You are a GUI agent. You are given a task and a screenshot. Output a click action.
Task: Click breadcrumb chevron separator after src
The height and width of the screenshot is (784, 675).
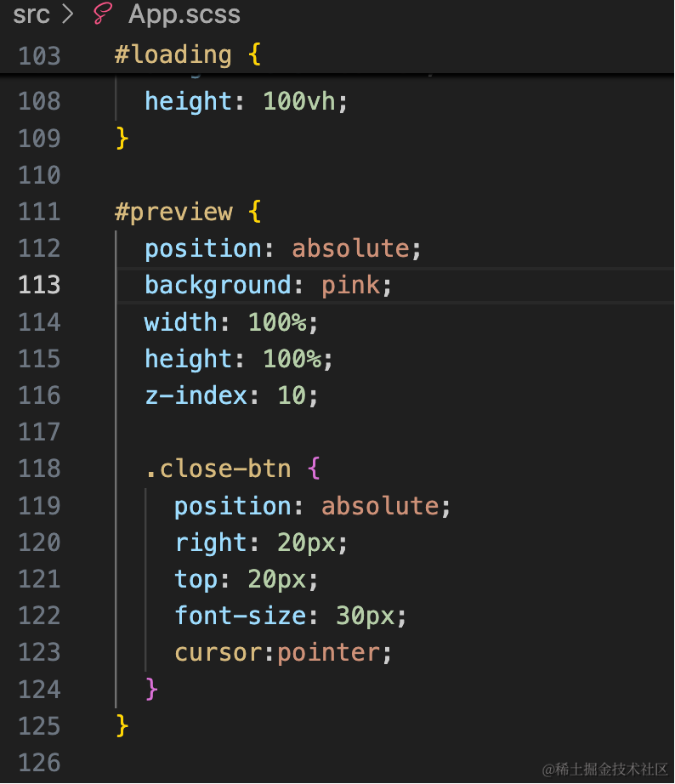click(67, 14)
